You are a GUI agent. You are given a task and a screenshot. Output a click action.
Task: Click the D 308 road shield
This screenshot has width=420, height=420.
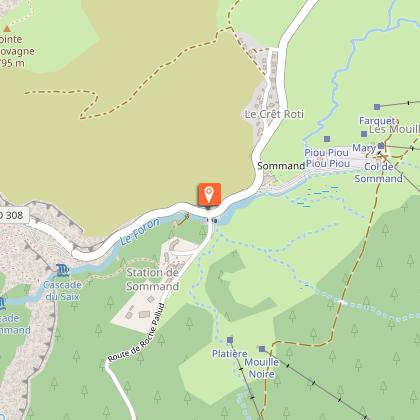coord(14,215)
